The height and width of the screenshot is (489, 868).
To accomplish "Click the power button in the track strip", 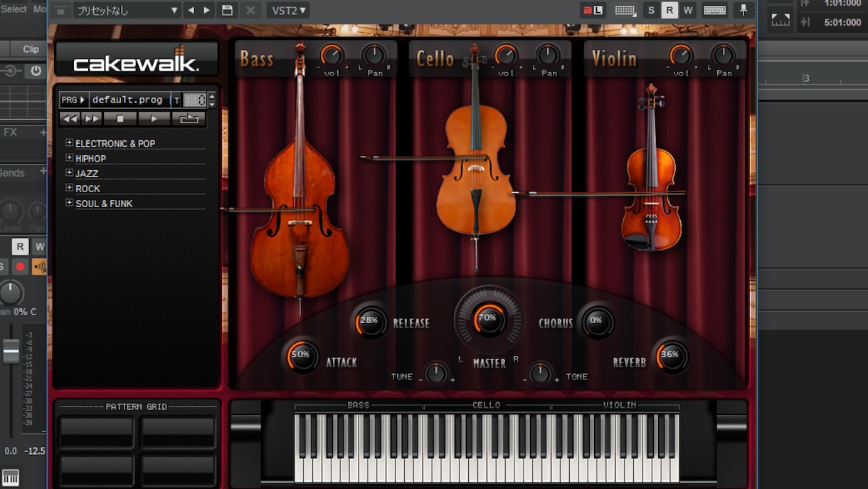I will pos(36,70).
